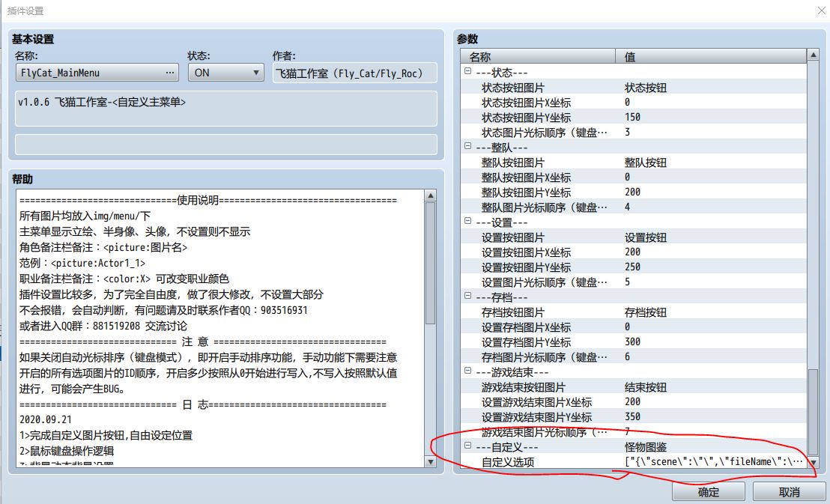Click help line containing QQ群：881519208
830x504 pixels.
[103, 326]
